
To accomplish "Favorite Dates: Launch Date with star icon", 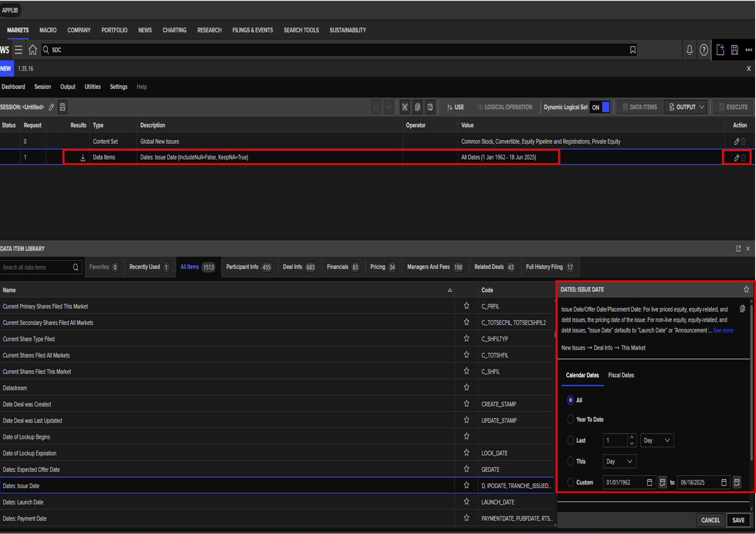I will (x=466, y=502).
